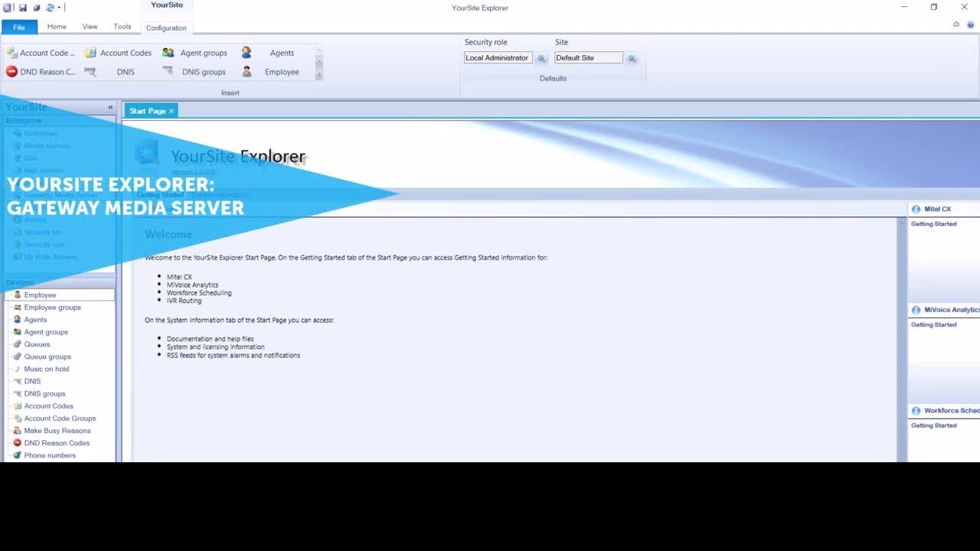Click the YourSite application icon in title bar
This screenshot has height=551, width=980.
(8, 8)
